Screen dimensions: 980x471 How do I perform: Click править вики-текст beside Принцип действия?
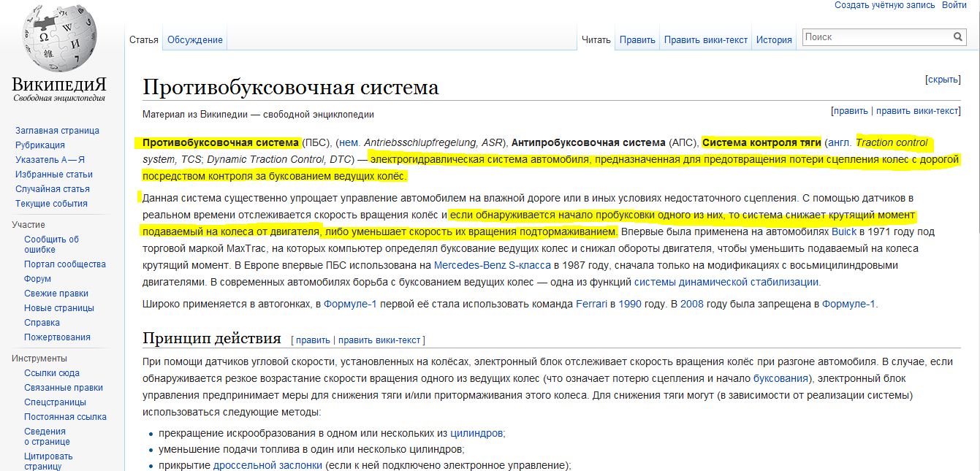[379, 340]
